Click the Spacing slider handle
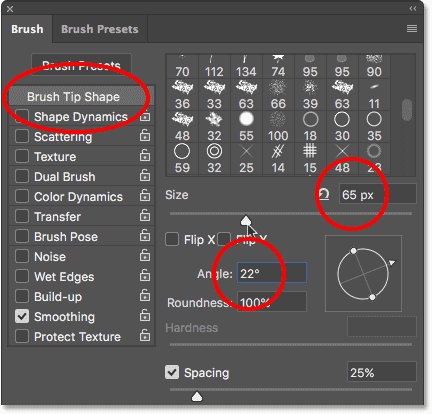Image resolution: width=432 pixels, height=414 pixels. click(197, 396)
